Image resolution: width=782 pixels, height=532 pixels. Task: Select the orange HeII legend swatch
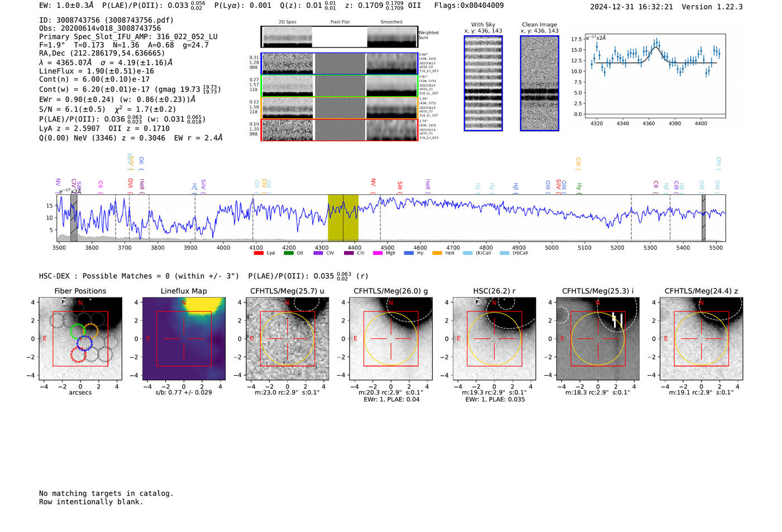pyautogui.click(x=437, y=253)
